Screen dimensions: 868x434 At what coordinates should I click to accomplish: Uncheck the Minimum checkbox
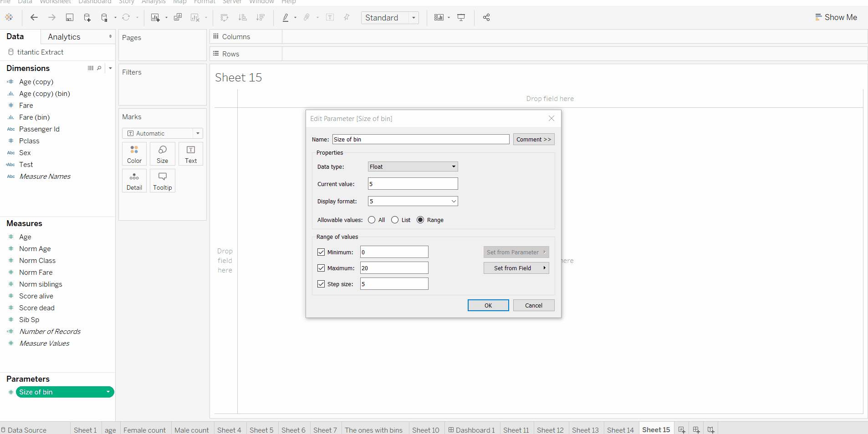(321, 252)
